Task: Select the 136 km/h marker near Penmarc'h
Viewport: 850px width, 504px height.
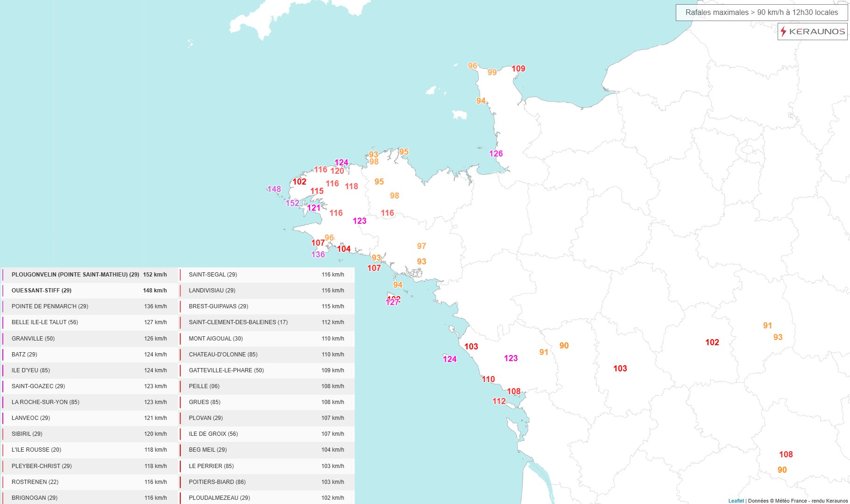Action: point(318,255)
